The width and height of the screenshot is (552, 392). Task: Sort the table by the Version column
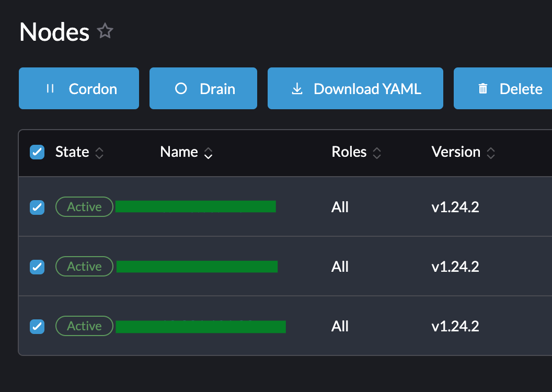point(491,153)
